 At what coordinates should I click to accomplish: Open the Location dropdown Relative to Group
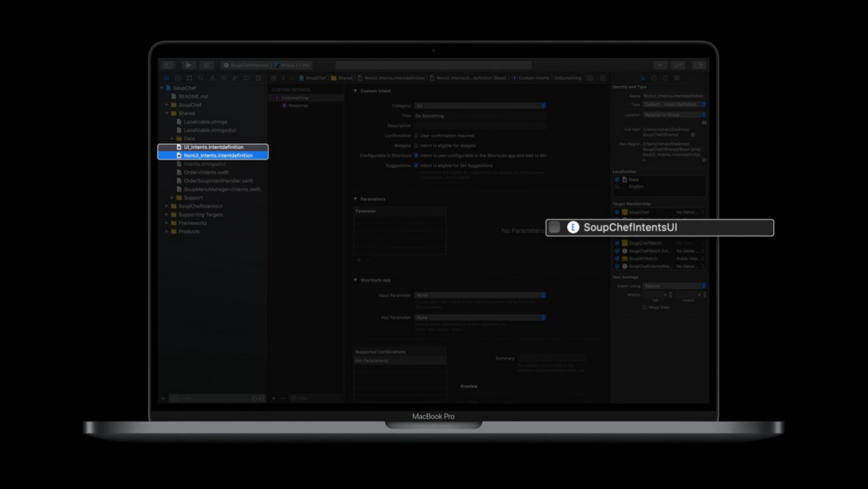point(674,115)
